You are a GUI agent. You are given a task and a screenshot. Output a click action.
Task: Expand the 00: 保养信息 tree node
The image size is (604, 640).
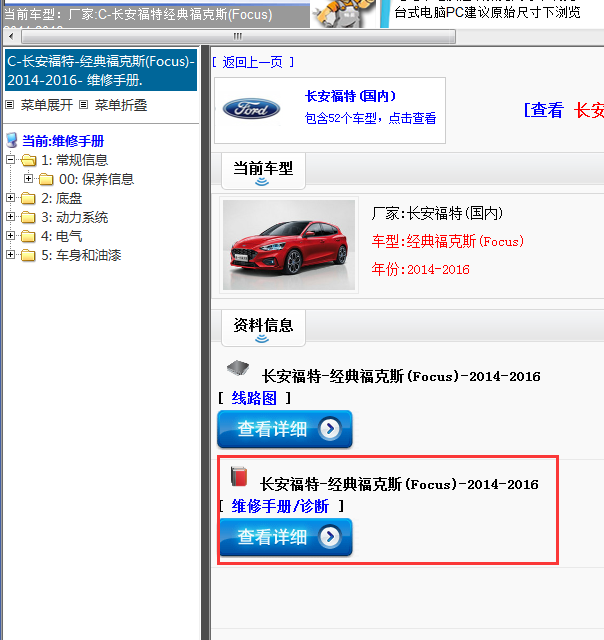tap(28, 178)
